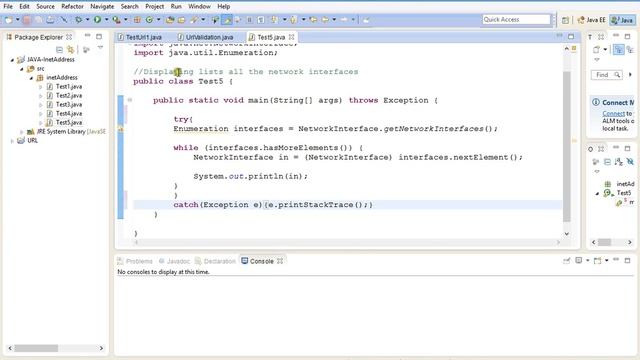Toggle Categorized view in Task List
640x360 pixels.
point(619,49)
